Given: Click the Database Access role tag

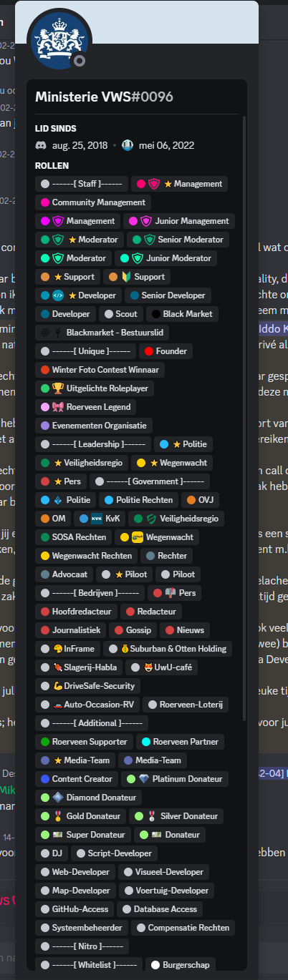Looking at the screenshot, I should pos(159,909).
